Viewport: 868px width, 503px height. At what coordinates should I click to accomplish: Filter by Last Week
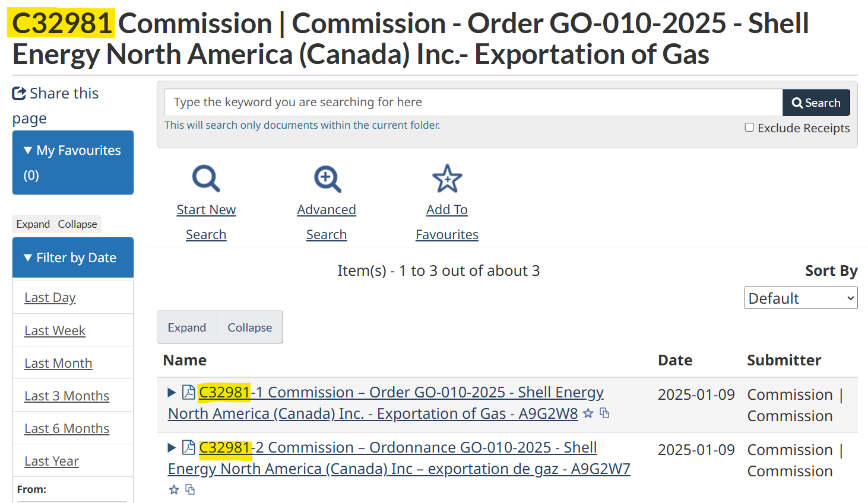55,330
